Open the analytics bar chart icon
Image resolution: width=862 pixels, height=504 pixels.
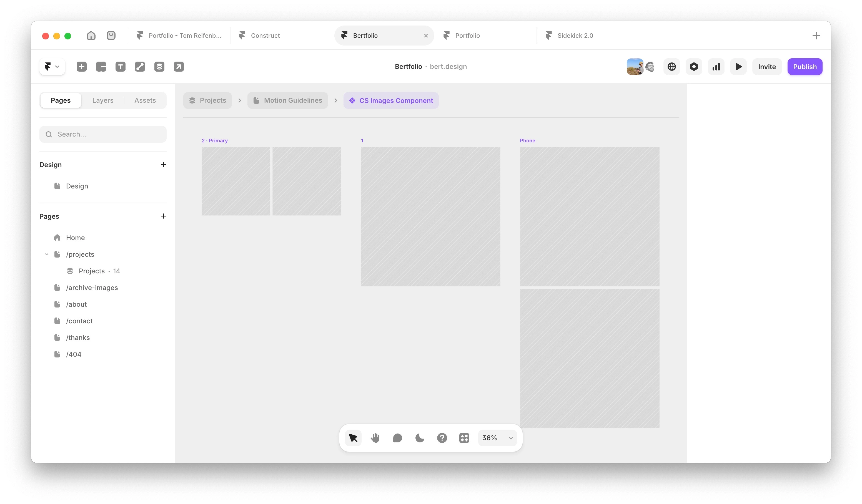(716, 67)
